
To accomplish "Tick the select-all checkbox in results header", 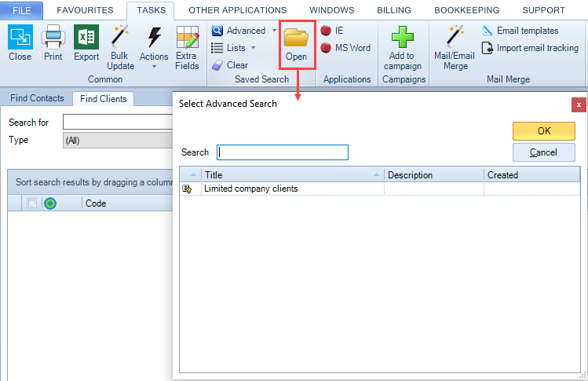I will pos(32,203).
